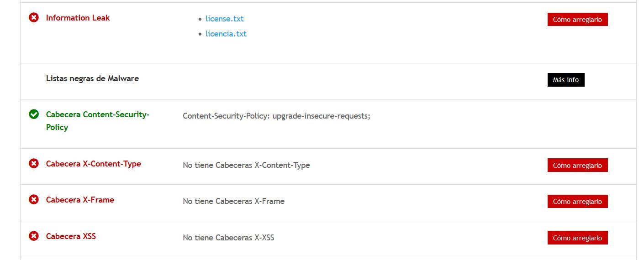Select the Information Leak heading

point(78,18)
